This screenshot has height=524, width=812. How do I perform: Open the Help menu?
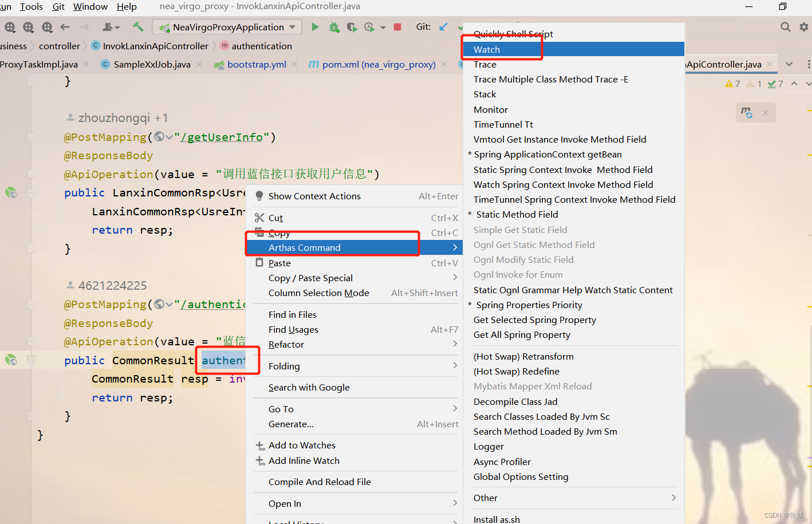tap(127, 6)
